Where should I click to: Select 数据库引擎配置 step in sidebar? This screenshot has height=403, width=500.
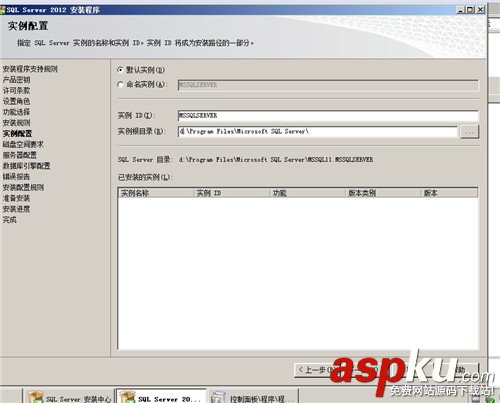point(26,166)
